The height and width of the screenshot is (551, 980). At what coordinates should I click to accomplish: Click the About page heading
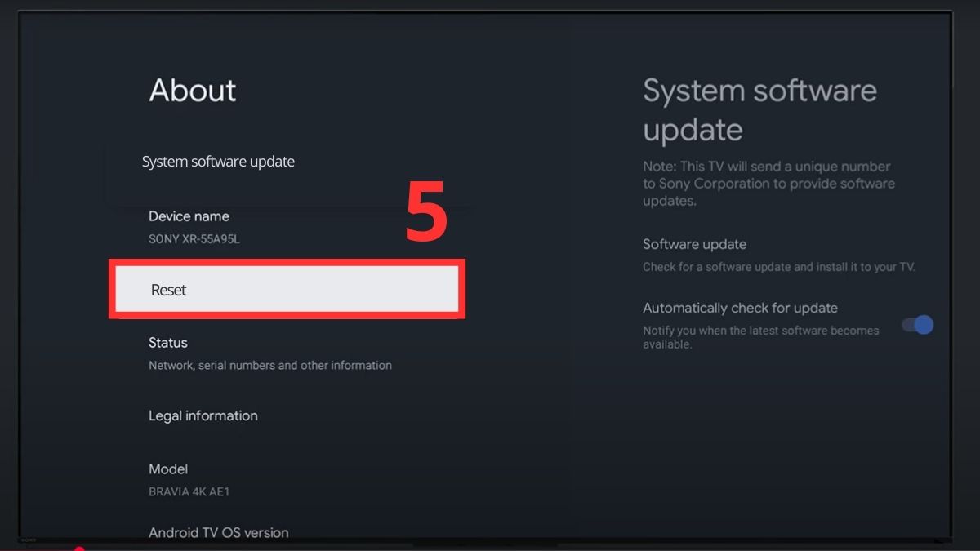pos(193,90)
